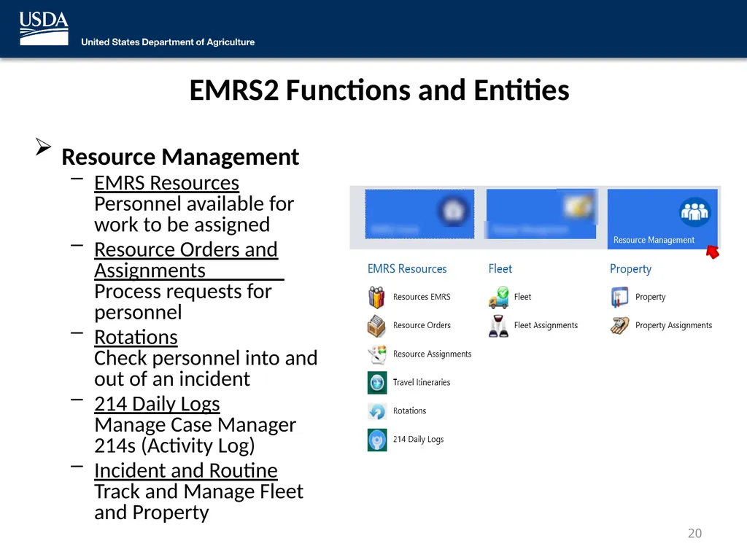Click the Travel Itineraries globe icon
Image resolution: width=747 pixels, height=560 pixels.
click(x=377, y=382)
